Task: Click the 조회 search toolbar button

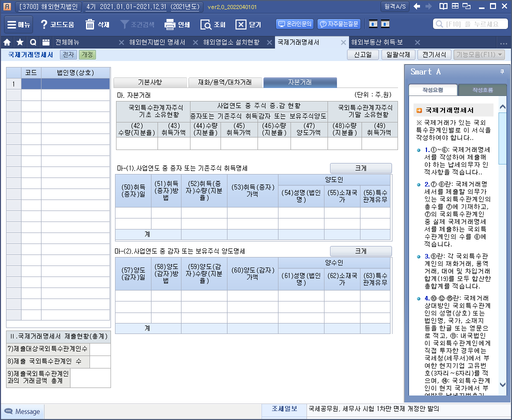Action: tap(213, 24)
